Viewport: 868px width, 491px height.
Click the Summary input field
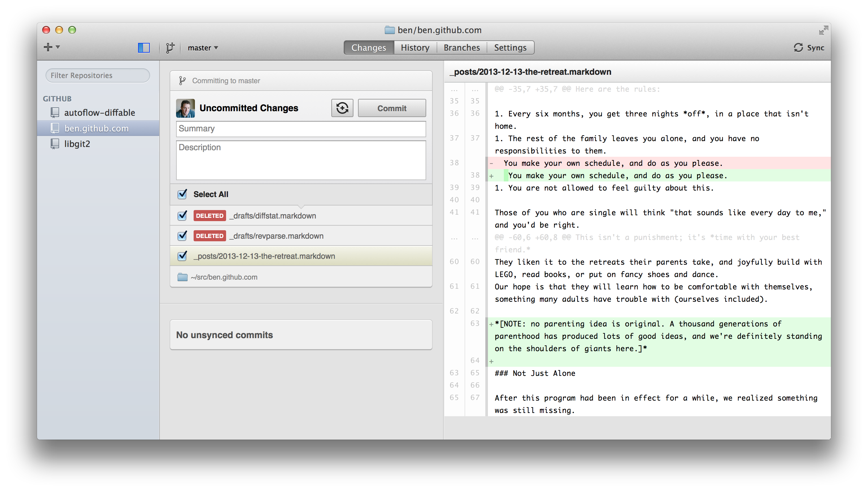tap(300, 129)
